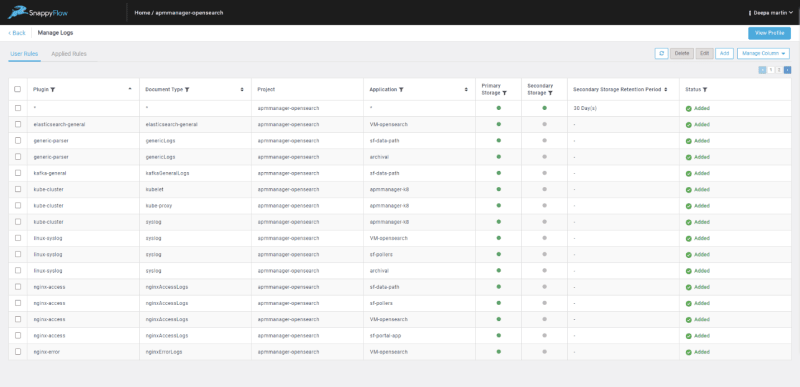Viewport: 800px width, 387px height.
Task: Click the apmmanager-opensearch breadcrumb text
Action: click(x=189, y=13)
